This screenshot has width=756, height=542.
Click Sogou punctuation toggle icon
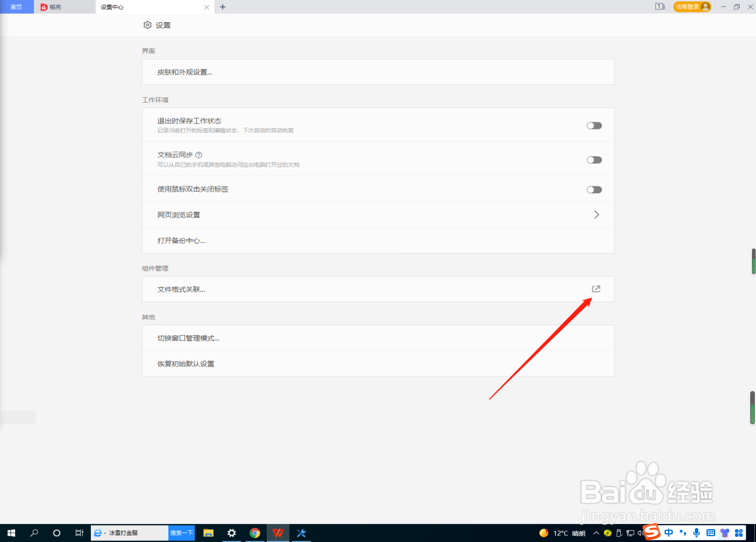point(683,533)
